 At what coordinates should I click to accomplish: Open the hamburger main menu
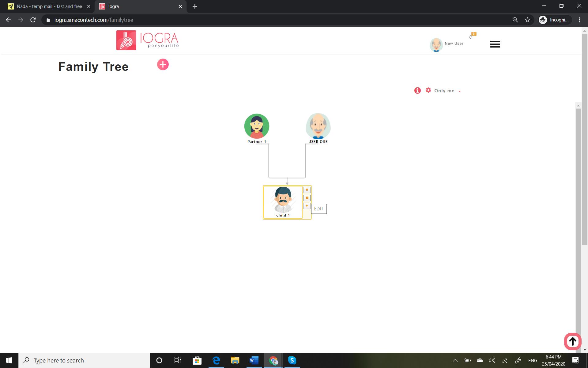click(x=495, y=44)
